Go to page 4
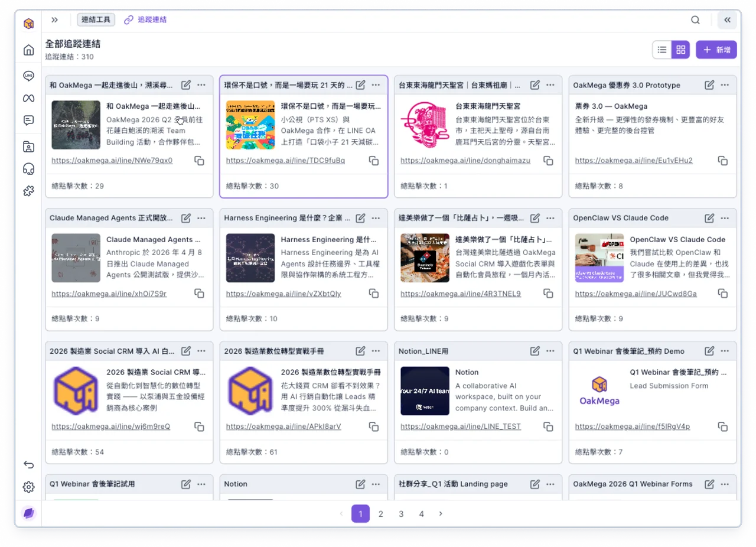Image resolution: width=756 pixels, height=547 pixels. coord(421,514)
